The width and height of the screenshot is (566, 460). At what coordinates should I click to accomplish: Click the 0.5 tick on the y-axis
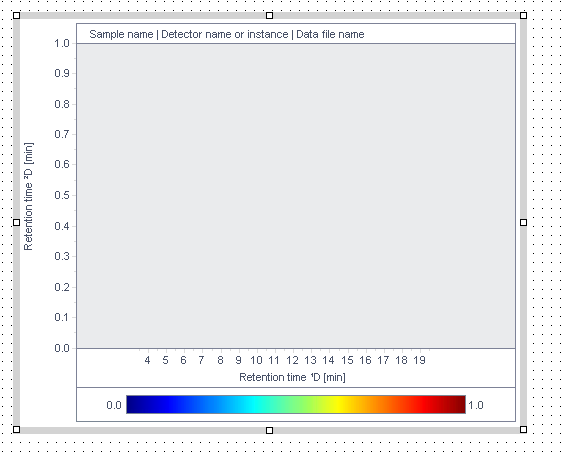62,195
